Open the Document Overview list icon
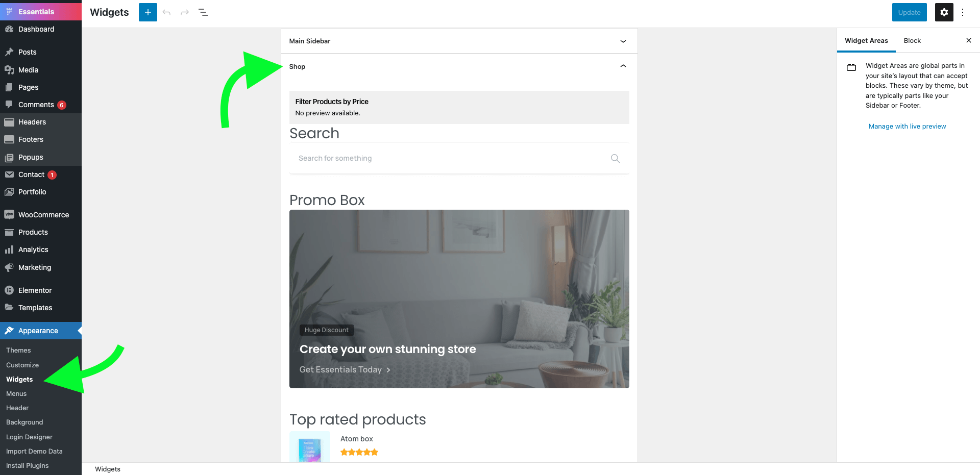This screenshot has width=980, height=475. click(x=203, y=12)
